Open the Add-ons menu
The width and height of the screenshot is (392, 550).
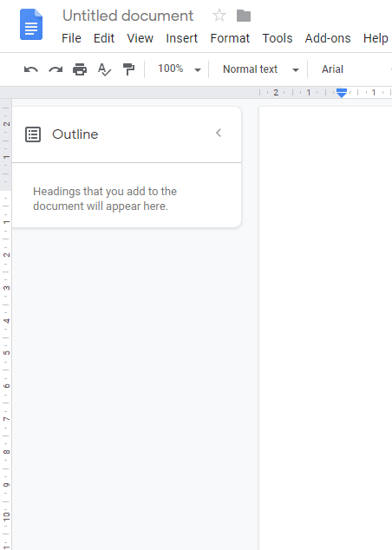(x=328, y=38)
